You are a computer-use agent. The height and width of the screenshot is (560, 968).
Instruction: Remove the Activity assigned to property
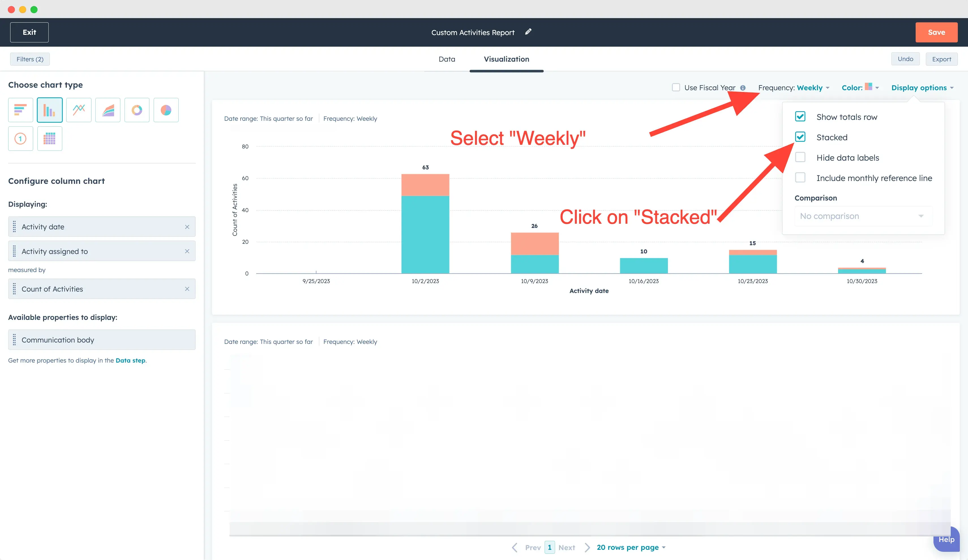coord(187,251)
